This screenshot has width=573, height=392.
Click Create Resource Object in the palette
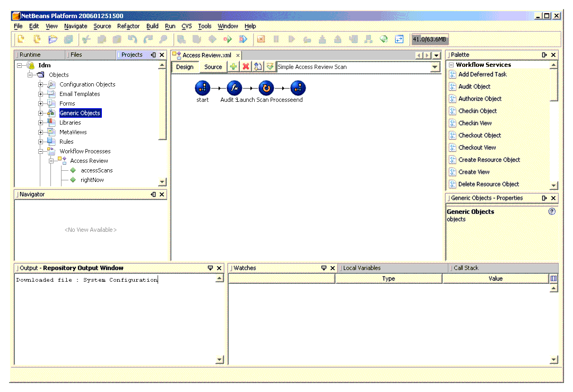[489, 160]
